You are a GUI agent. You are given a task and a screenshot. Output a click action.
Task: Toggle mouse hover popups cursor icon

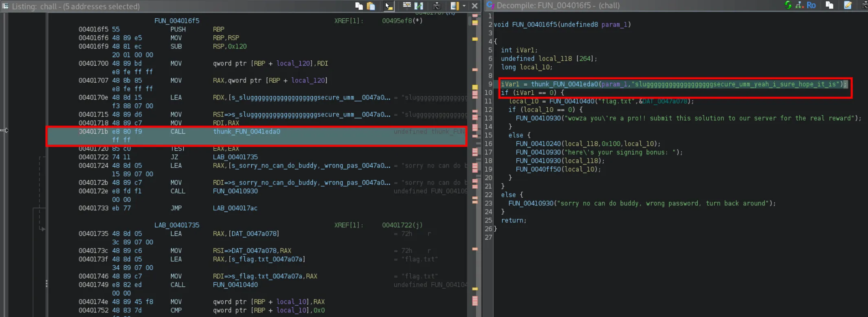pos(389,6)
